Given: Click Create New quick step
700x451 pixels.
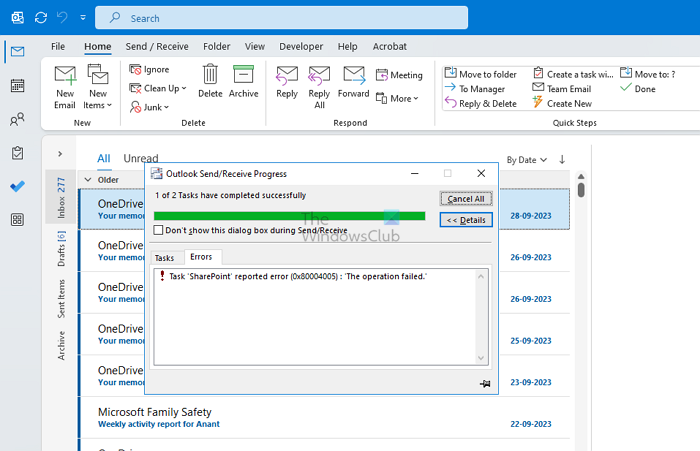Looking at the screenshot, I should coord(562,104).
